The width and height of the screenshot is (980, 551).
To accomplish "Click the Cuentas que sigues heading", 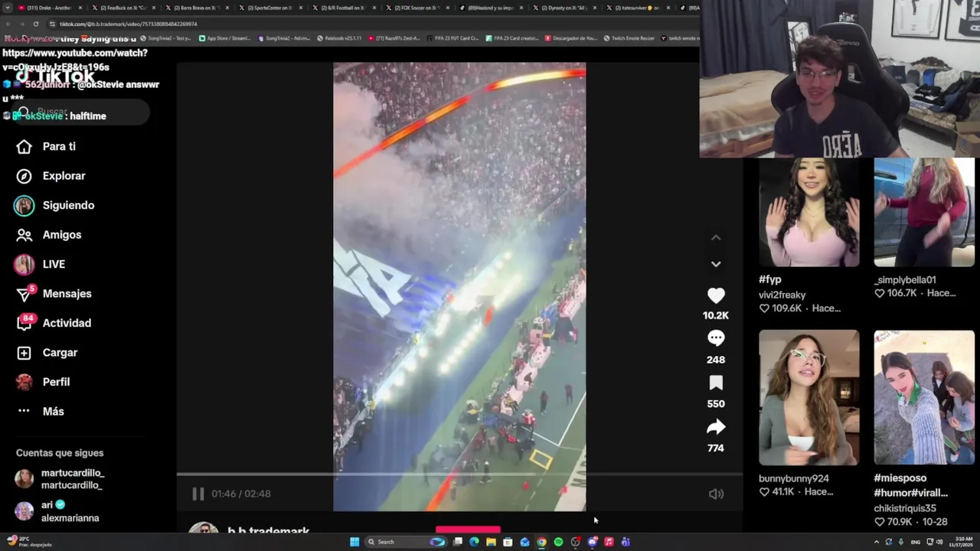I will click(x=60, y=453).
